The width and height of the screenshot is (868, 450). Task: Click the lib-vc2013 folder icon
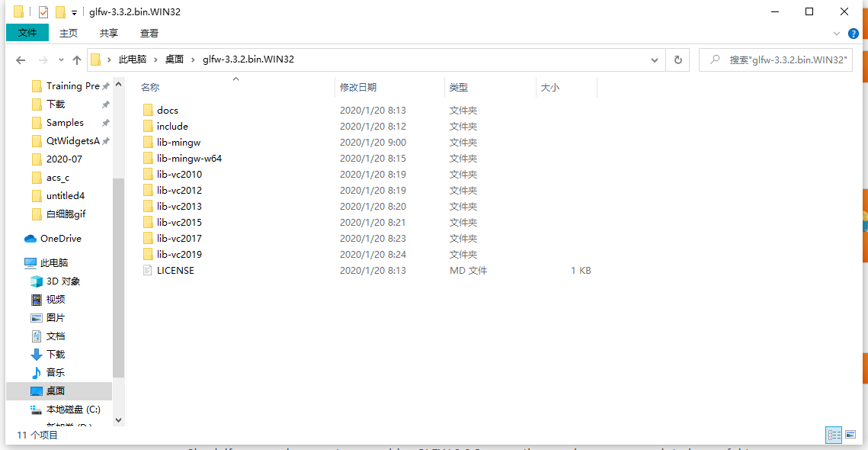[147, 207]
